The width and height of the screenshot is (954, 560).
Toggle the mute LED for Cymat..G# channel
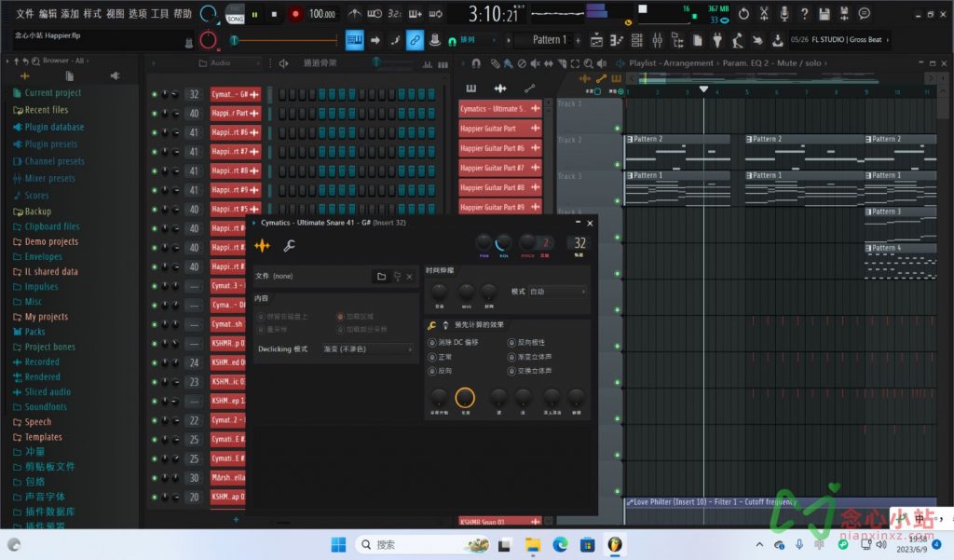point(155,94)
